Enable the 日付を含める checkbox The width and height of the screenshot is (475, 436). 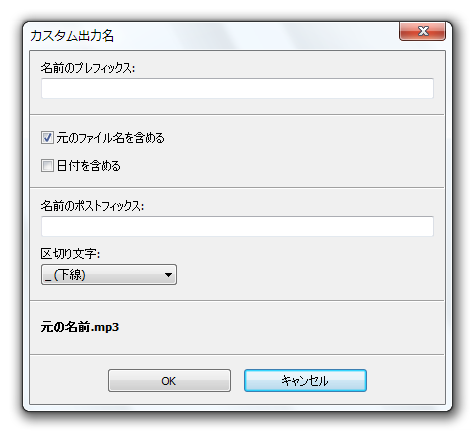click(47, 165)
